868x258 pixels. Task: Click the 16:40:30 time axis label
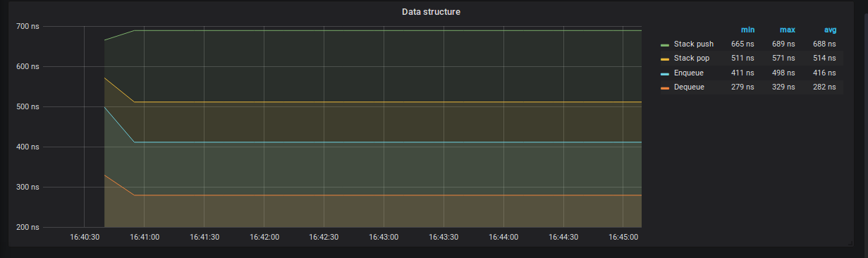(x=84, y=238)
